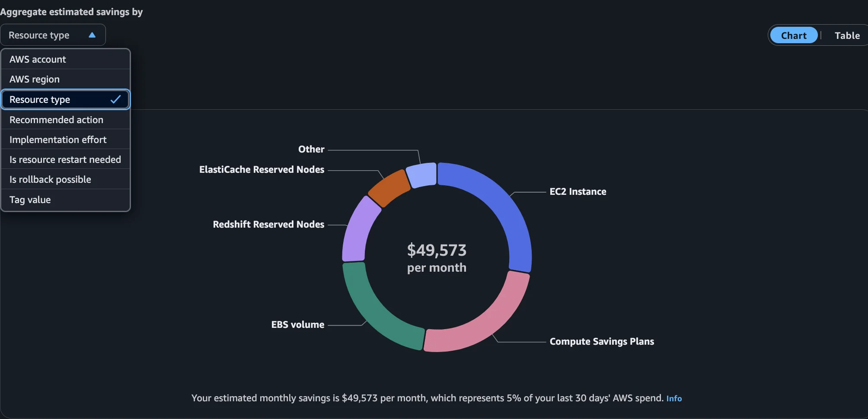Click the light blue Other segment

click(421, 175)
